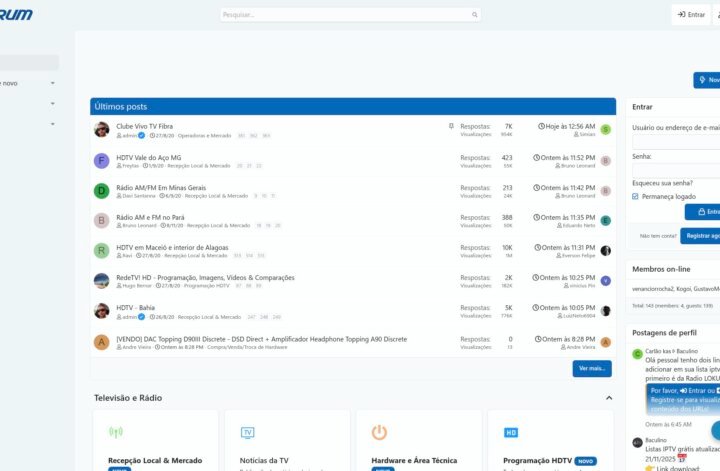Click the Entrar button in the header

click(690, 15)
